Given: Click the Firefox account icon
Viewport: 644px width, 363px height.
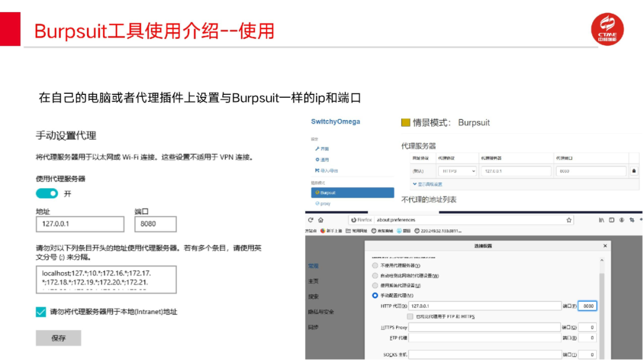Looking at the screenshot, I should point(621,220).
